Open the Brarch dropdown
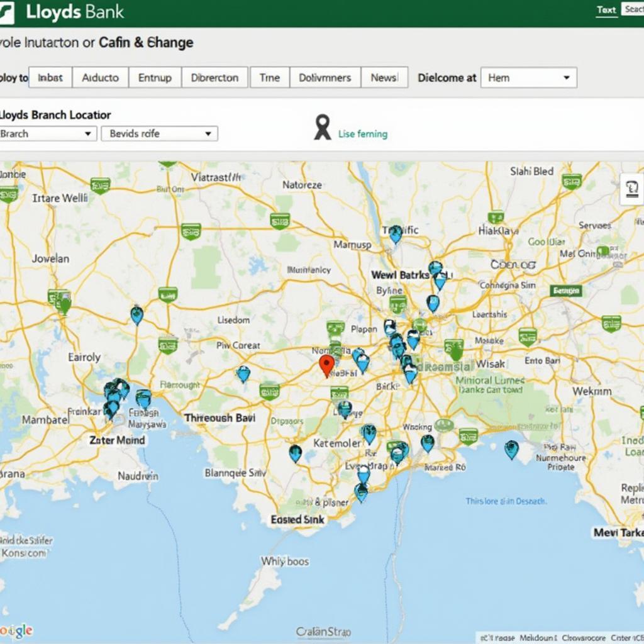644x644 pixels. coord(47,133)
